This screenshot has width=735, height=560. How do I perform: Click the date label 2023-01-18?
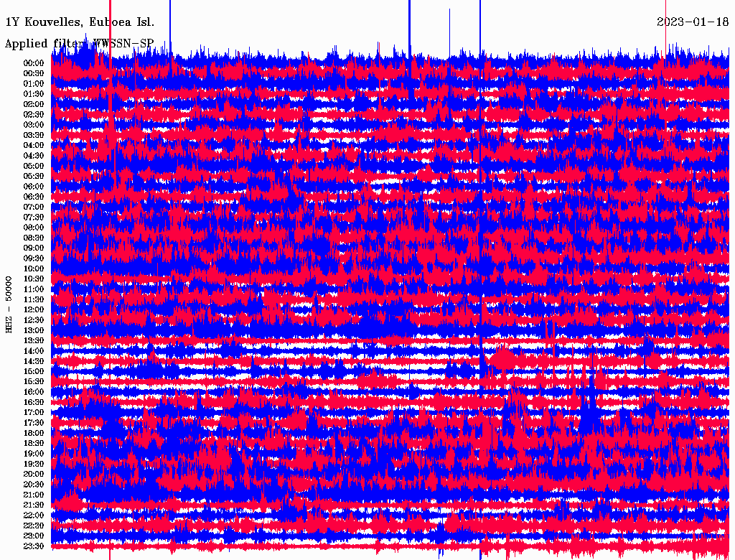pyautogui.click(x=692, y=22)
